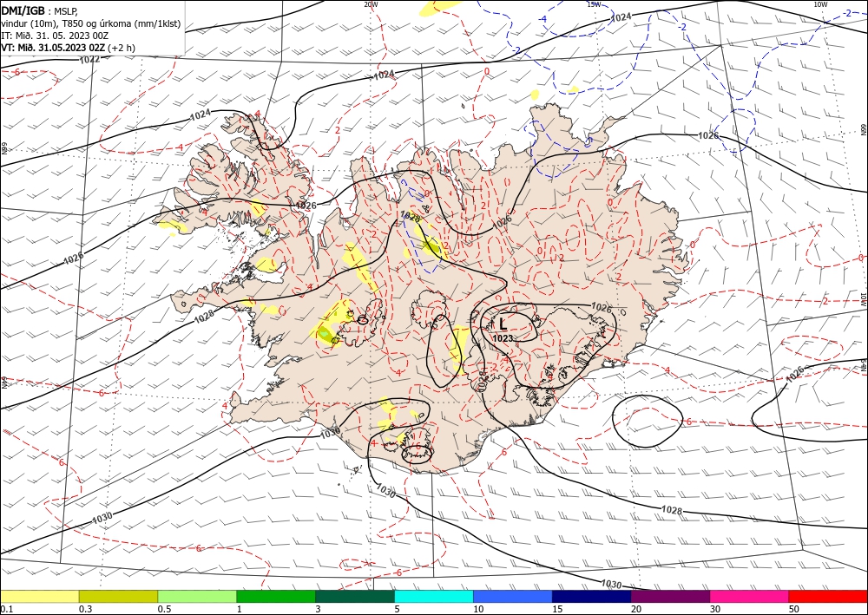Screen dimensions: 868x615
Task: Click the 'vindur (10m), T850 og úrkoma' line
Action: point(90,23)
